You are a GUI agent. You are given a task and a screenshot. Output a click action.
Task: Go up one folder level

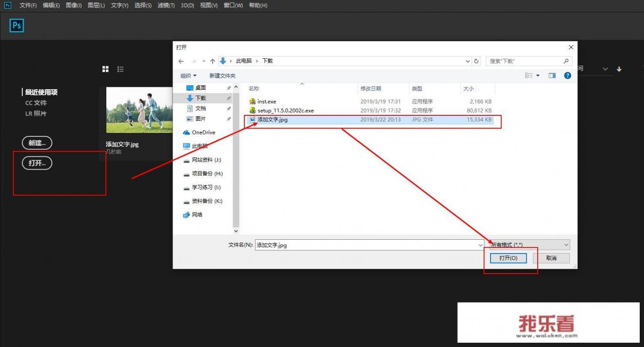pyautogui.click(x=213, y=61)
